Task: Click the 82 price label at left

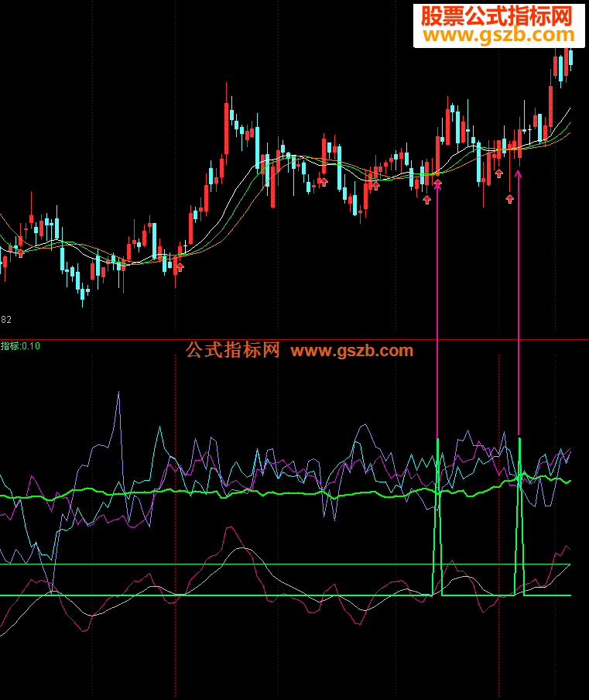Action: 5,320
